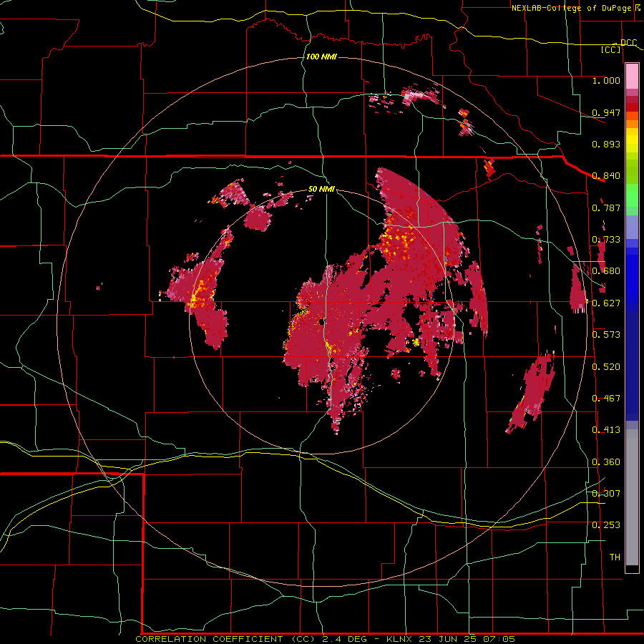Click the CORRELATION COEFFICIENT footer title

210,639
